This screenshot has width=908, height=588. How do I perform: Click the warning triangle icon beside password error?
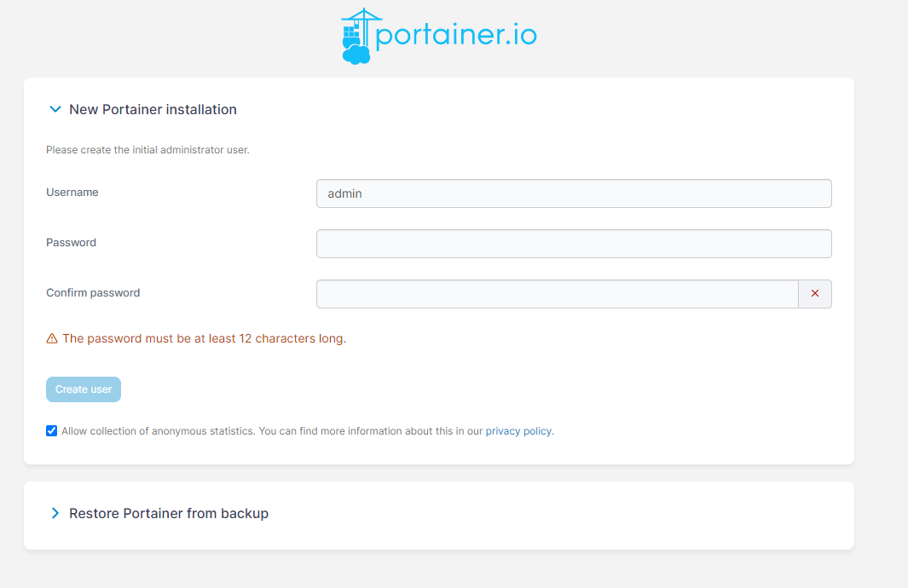pos(52,338)
